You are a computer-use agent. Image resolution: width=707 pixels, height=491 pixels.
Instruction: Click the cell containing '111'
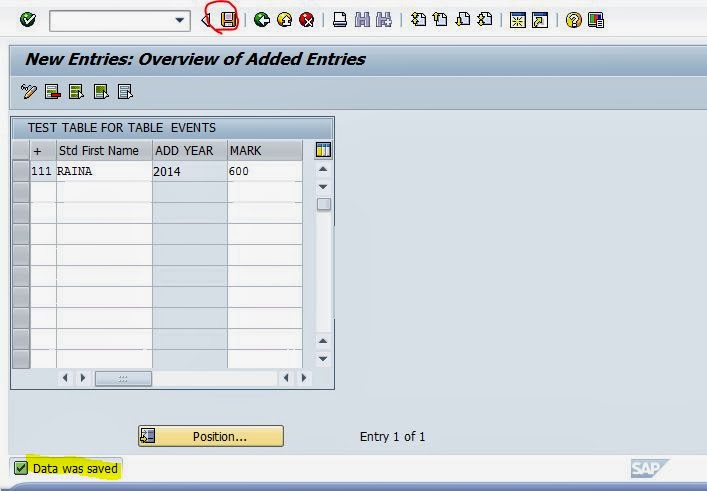pos(43,171)
